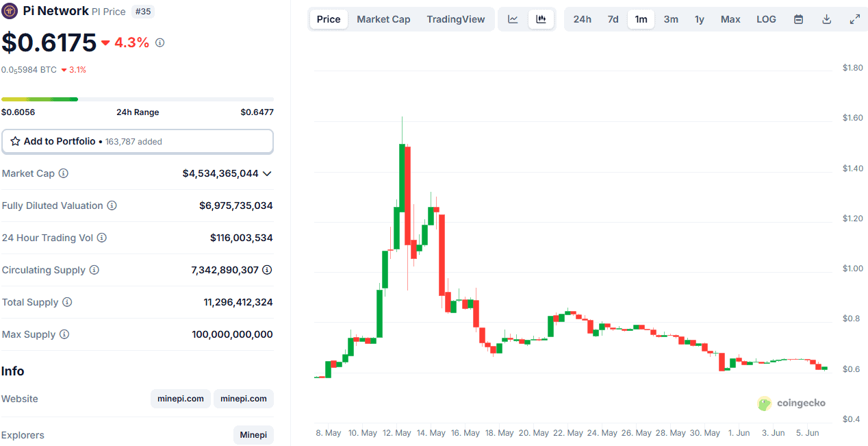The width and height of the screenshot is (868, 446).
Task: Expand the chart to fullscreen
Action: 854,18
